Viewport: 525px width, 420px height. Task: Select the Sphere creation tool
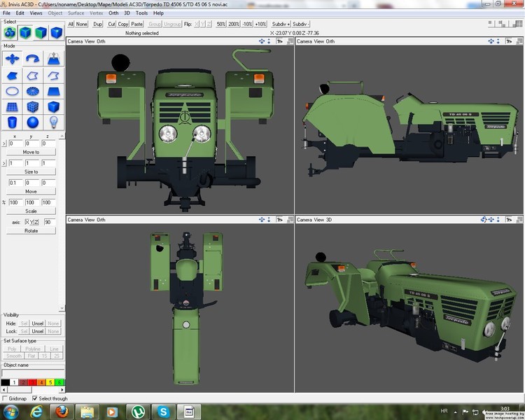[x=33, y=122]
